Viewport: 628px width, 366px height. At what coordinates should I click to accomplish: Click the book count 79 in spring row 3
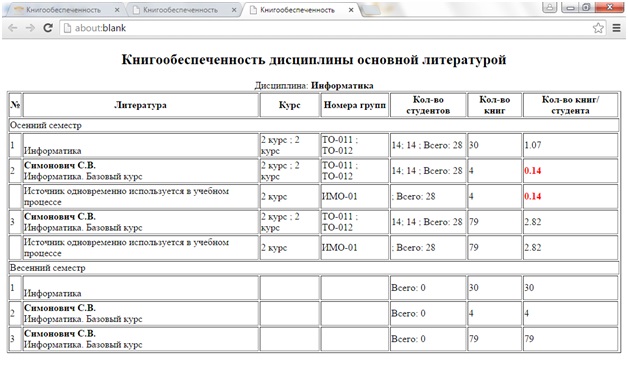coord(474,339)
